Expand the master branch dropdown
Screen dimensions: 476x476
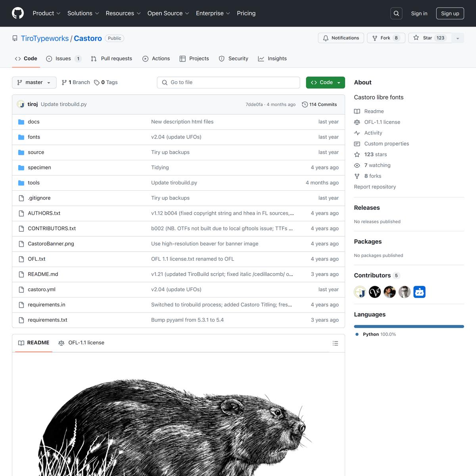(34, 83)
